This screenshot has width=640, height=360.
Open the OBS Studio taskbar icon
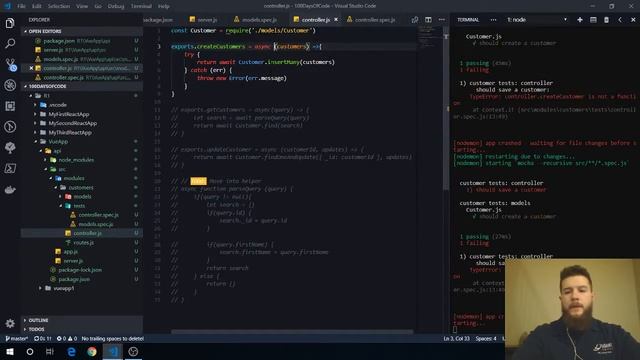point(133,351)
